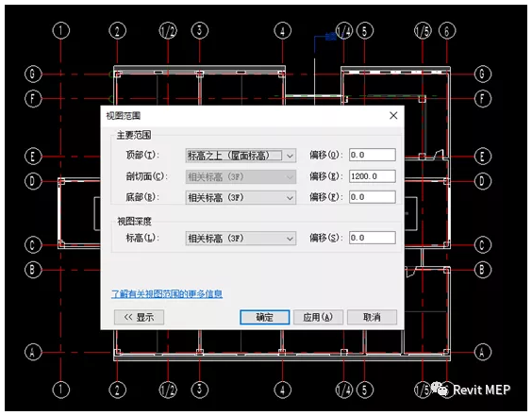Select grid bubble 4 below the plan
The image size is (532, 415).
(283, 390)
